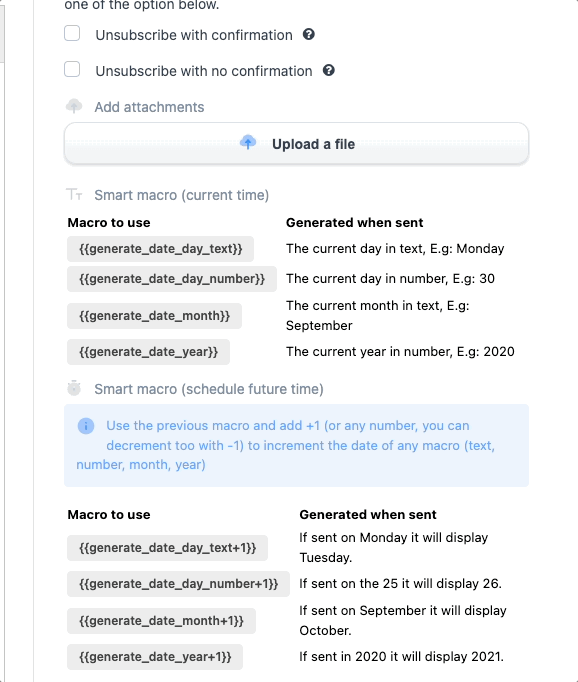The image size is (578, 682).
Task: Click the Smart macro (schedule future time) heading
Action: [x=209, y=389]
